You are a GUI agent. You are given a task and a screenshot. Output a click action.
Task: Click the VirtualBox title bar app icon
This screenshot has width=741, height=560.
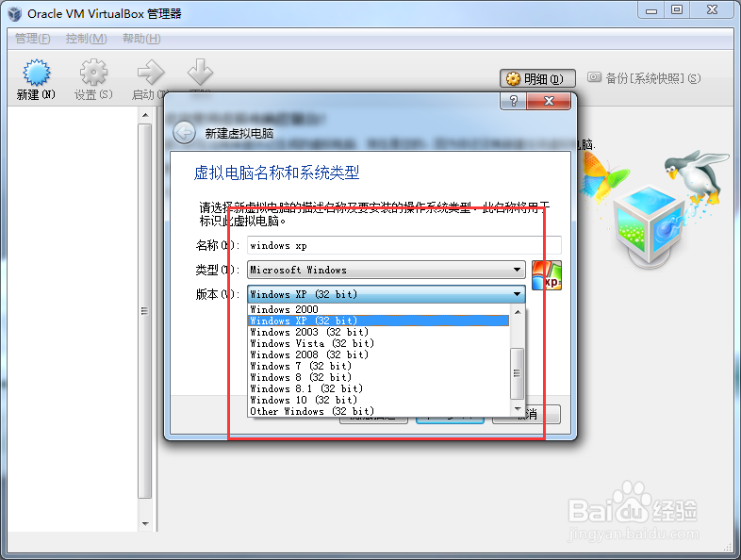[x=15, y=14]
